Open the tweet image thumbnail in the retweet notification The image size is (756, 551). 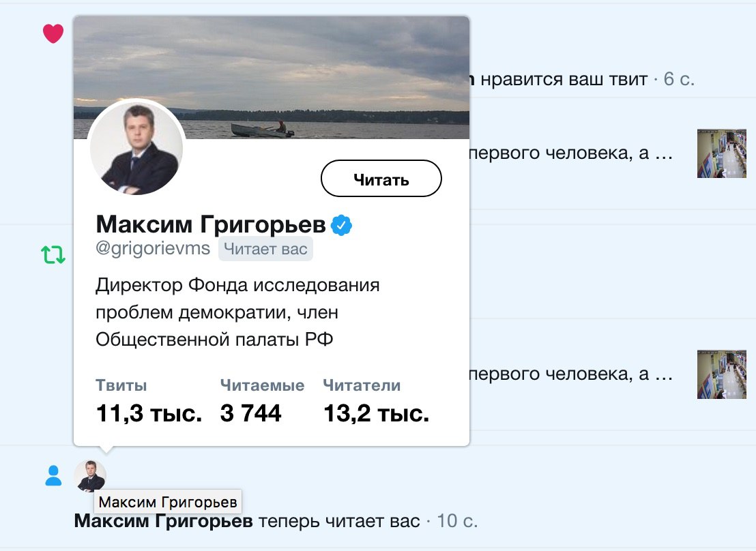(x=721, y=374)
